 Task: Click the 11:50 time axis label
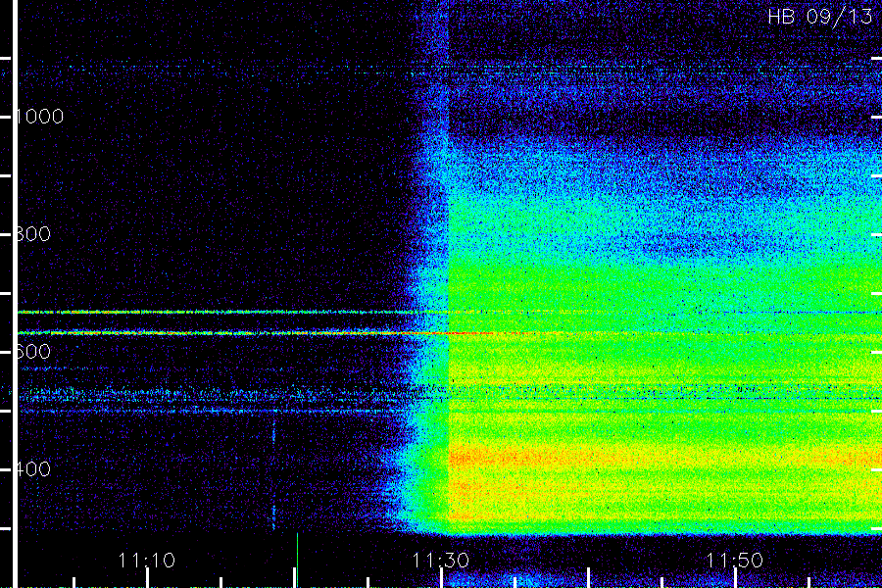pyautogui.click(x=734, y=560)
